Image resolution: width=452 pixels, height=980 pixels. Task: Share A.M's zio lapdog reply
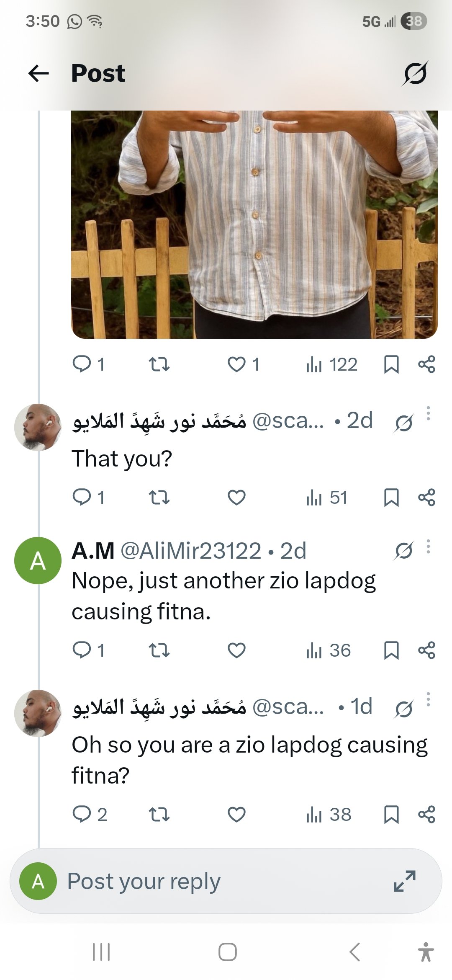(x=426, y=650)
